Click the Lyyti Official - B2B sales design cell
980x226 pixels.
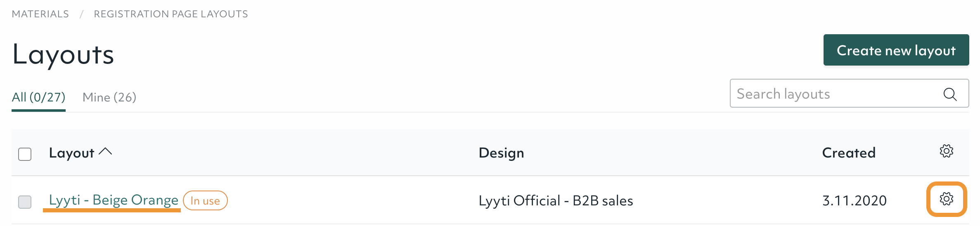pos(556,201)
